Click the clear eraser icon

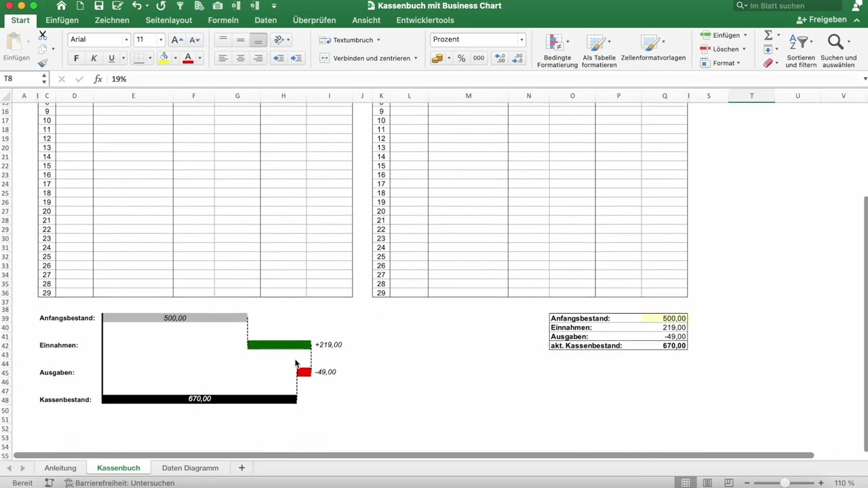pyautogui.click(x=768, y=63)
